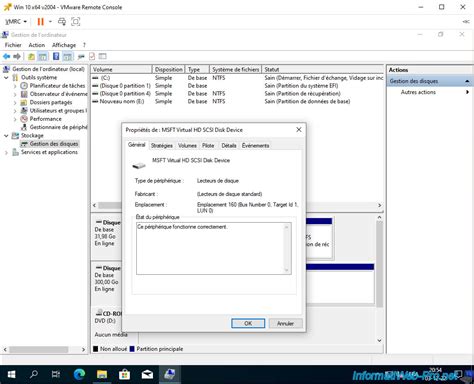Image resolution: width=474 pixels, height=384 pixels.
Task: Select the (Disque 0 partition 1) volume row
Action: (237, 86)
